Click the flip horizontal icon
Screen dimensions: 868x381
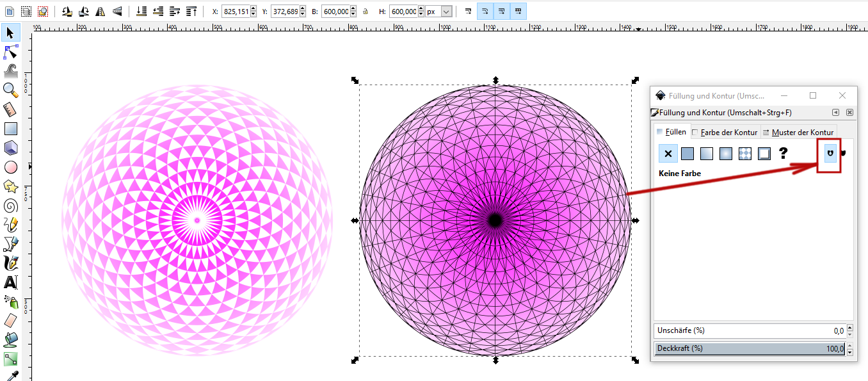coord(100,12)
